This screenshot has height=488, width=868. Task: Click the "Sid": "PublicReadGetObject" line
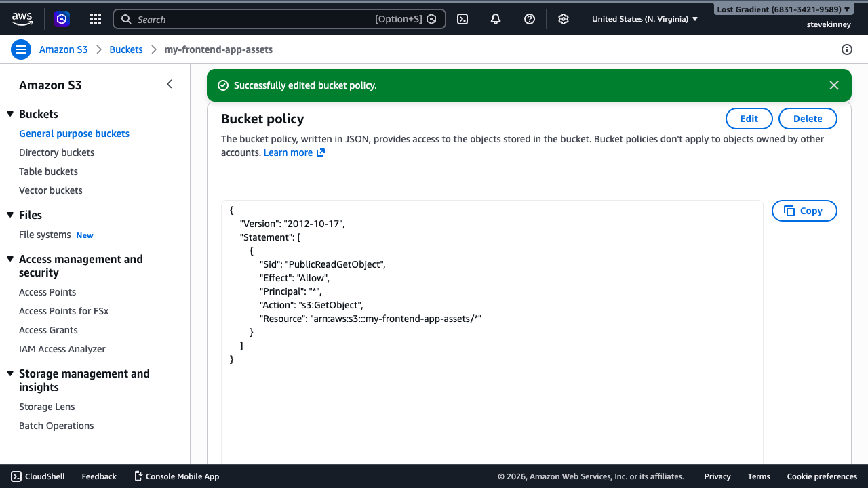click(x=323, y=264)
